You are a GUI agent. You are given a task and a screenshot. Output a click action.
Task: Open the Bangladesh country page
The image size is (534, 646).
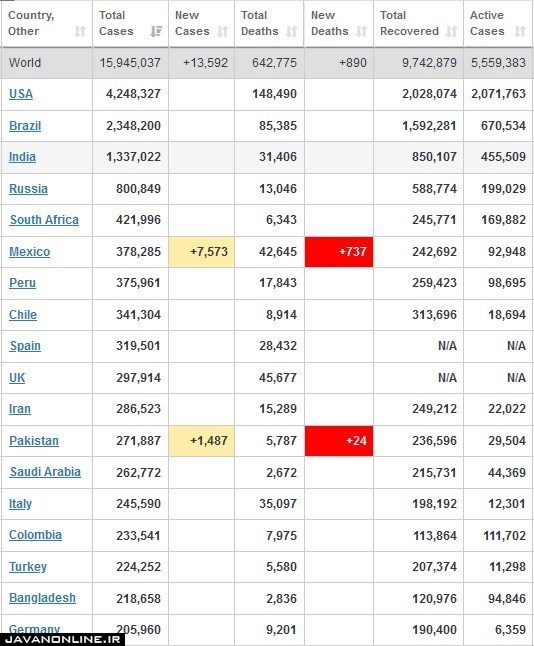[x=42, y=598]
